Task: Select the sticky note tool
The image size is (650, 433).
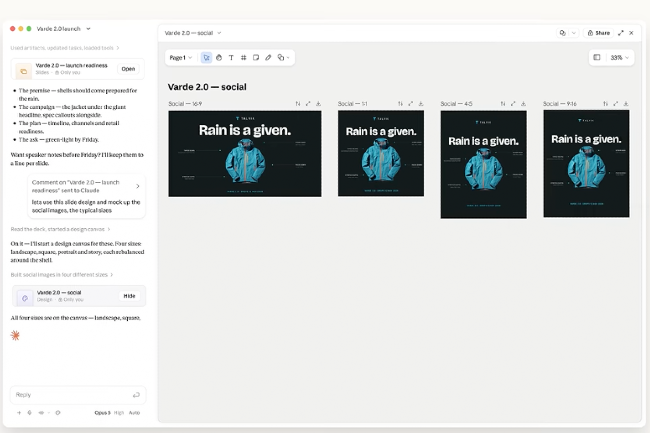Action: pos(256,58)
